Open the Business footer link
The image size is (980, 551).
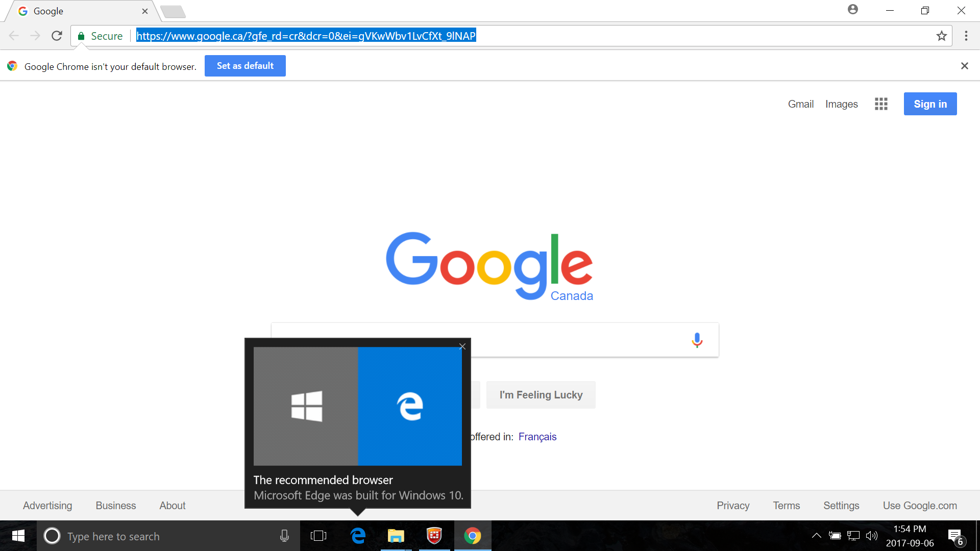116,506
